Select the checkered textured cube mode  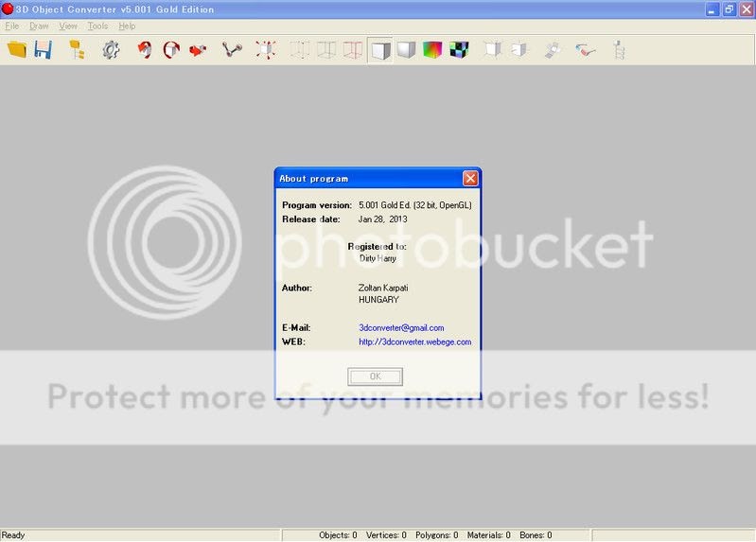click(x=459, y=50)
